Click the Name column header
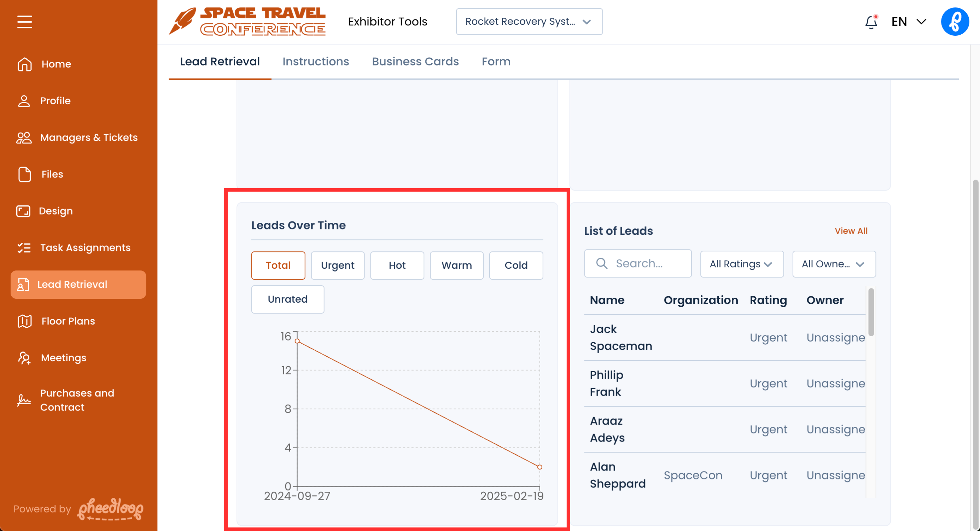 pyautogui.click(x=607, y=300)
